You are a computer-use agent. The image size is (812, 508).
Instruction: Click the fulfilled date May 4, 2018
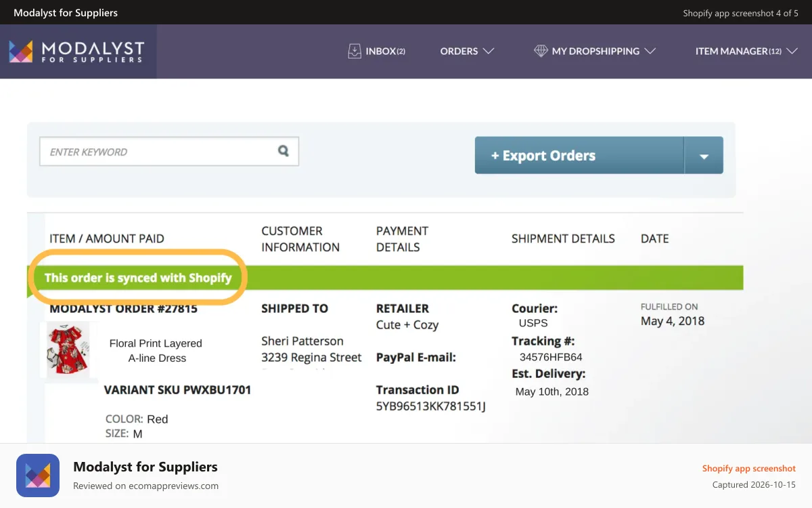coord(673,321)
